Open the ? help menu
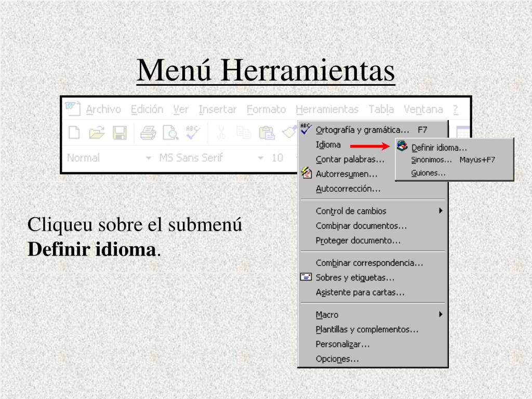Screen dimensions: 532x399 click(456, 109)
